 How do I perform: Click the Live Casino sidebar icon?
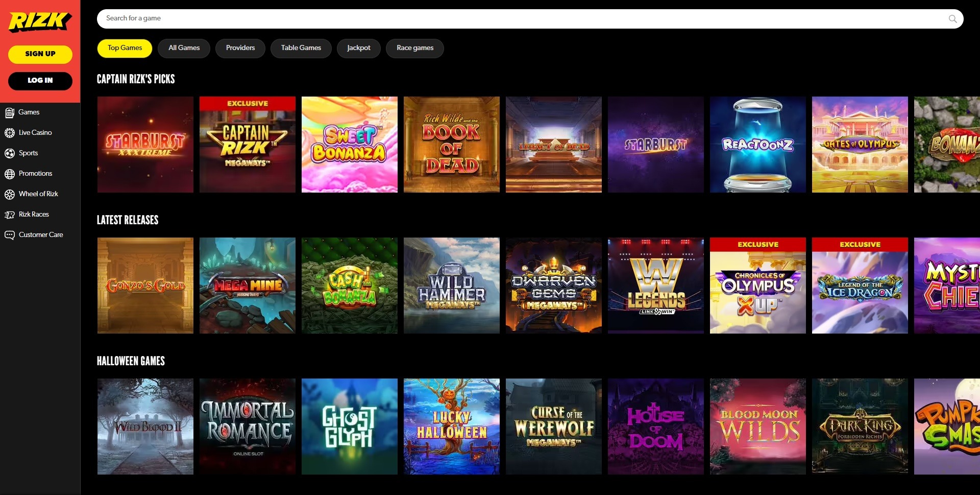point(10,133)
